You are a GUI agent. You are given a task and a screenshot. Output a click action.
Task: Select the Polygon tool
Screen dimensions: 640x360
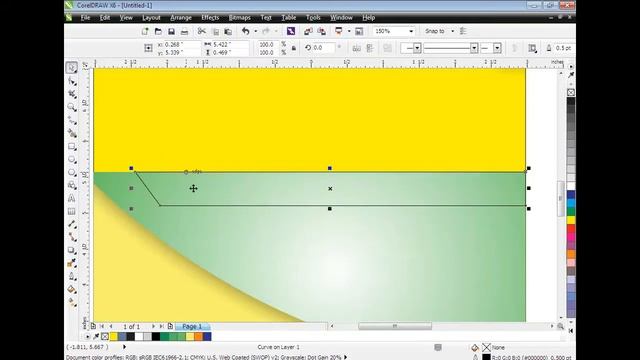pyautogui.click(x=72, y=173)
